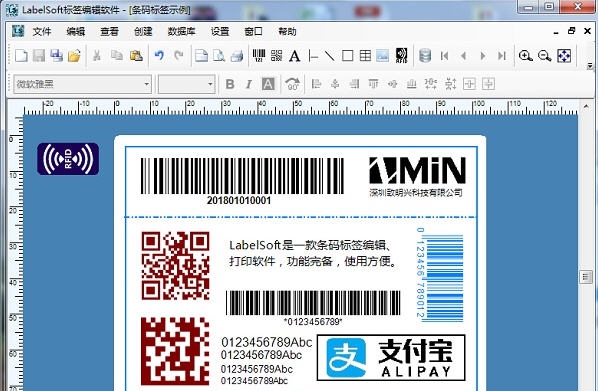Screen dimensions: 598x391
Task: Click the Save All multi-disk icon
Action: point(57,56)
